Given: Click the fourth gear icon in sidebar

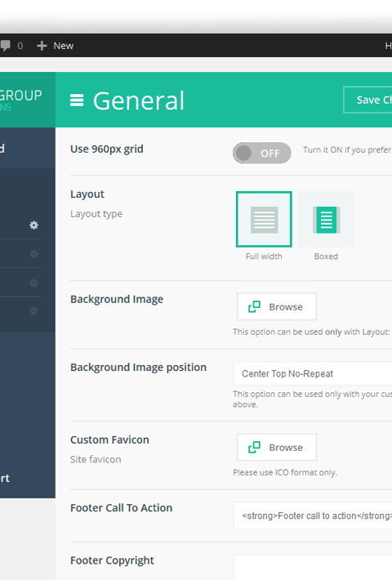Looking at the screenshot, I should (34, 311).
